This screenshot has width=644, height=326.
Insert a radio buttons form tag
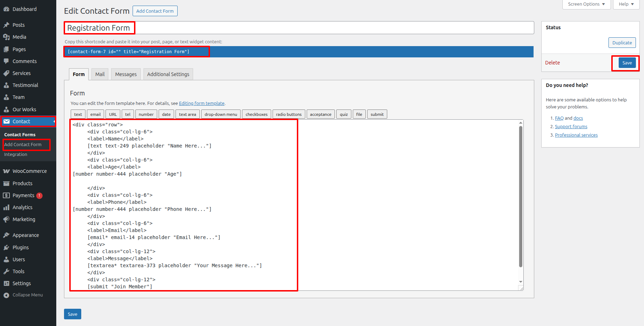coord(289,114)
